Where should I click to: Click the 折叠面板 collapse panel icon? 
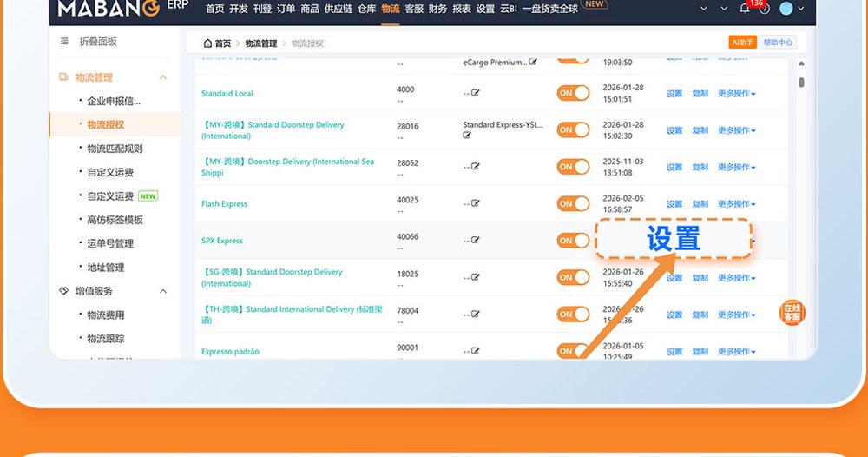point(64,42)
